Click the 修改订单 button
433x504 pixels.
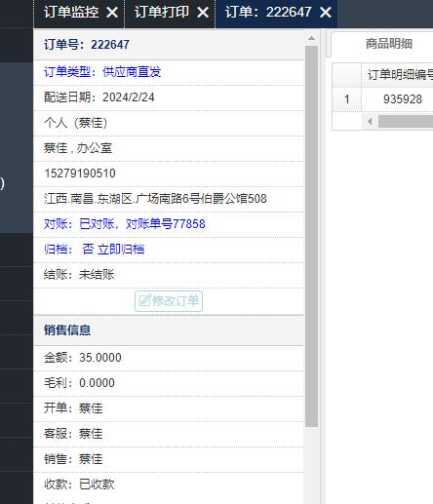point(169,301)
